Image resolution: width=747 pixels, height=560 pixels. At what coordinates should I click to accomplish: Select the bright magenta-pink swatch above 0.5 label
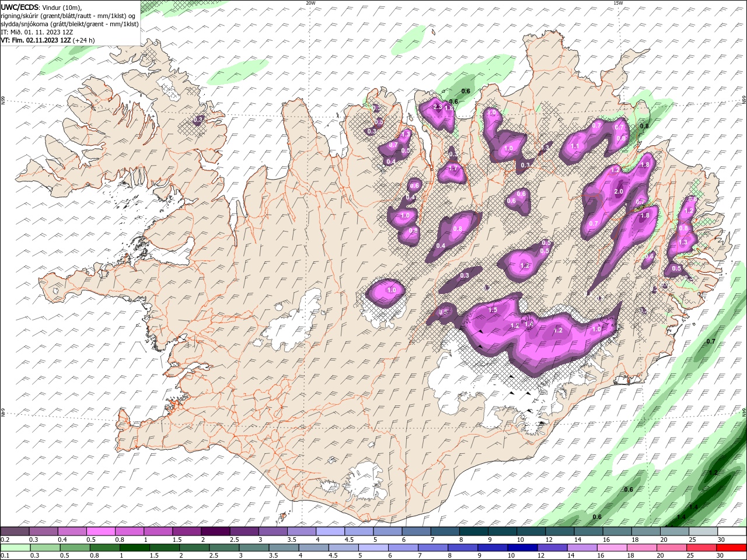[100, 531]
